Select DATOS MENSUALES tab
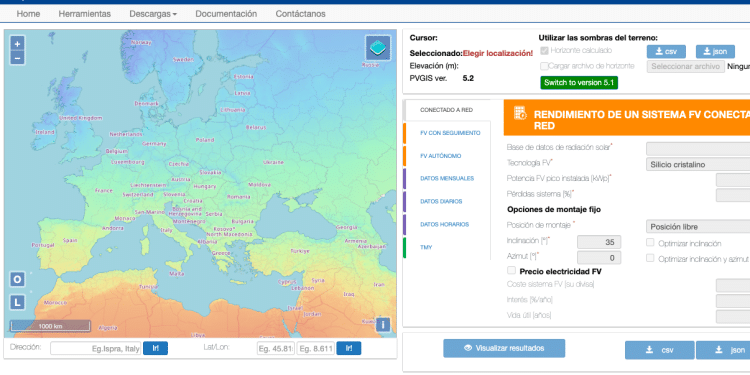 (447, 178)
